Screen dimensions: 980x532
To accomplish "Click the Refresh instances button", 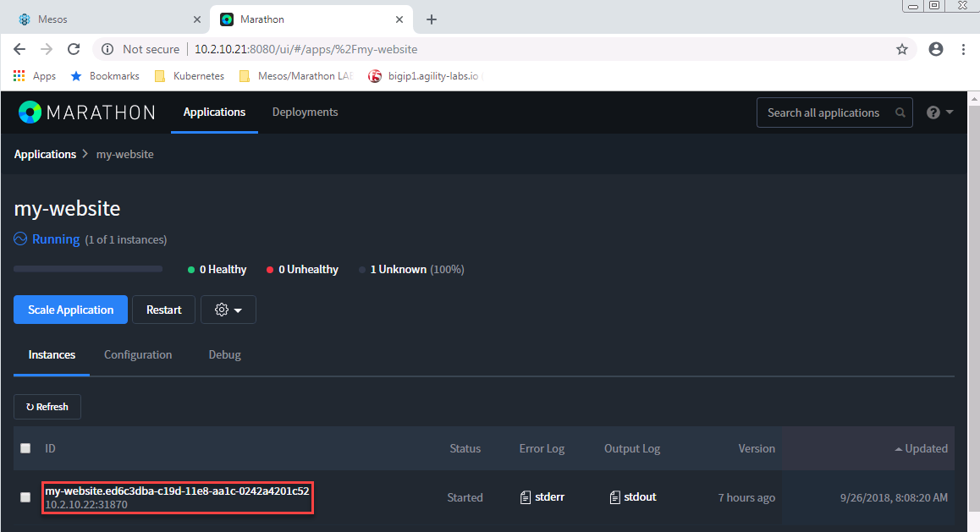I will (47, 407).
